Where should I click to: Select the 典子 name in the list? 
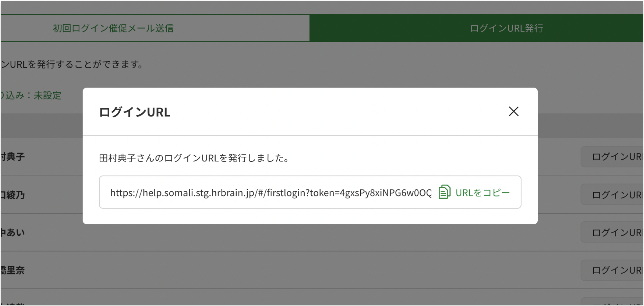click(x=13, y=157)
